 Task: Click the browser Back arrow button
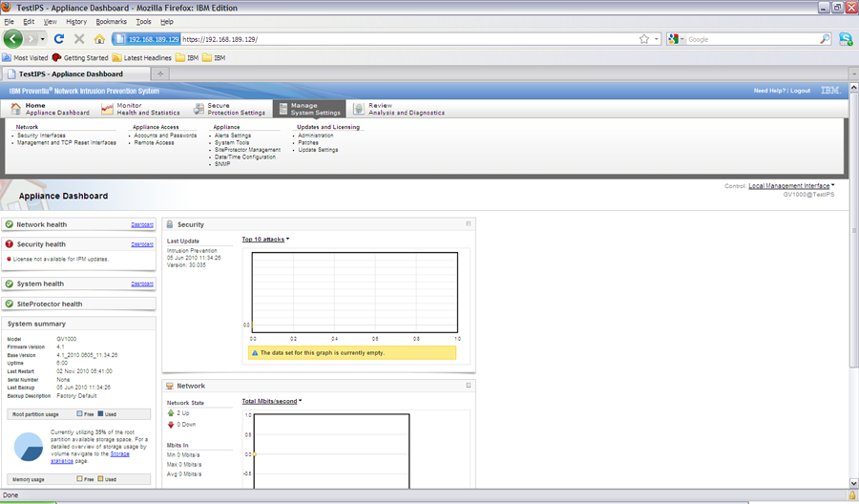point(13,39)
